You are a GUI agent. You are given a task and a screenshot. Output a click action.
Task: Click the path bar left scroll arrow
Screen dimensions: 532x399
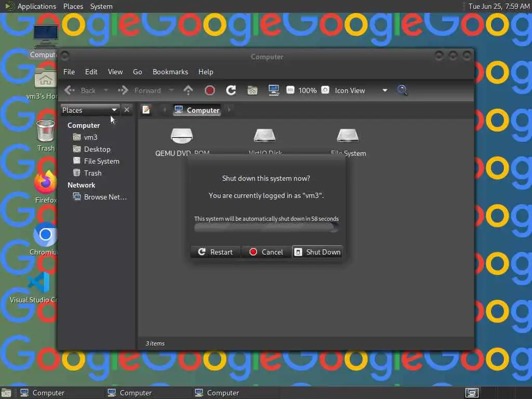point(165,110)
